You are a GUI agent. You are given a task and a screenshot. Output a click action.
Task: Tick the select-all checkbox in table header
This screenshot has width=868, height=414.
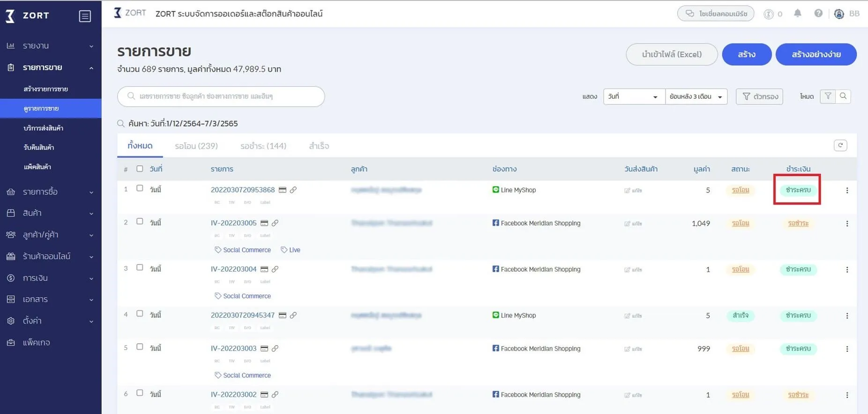[x=140, y=169]
